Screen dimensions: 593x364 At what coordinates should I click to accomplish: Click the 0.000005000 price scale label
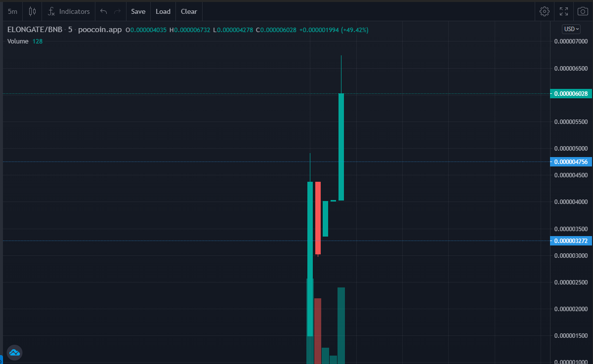[571, 148]
